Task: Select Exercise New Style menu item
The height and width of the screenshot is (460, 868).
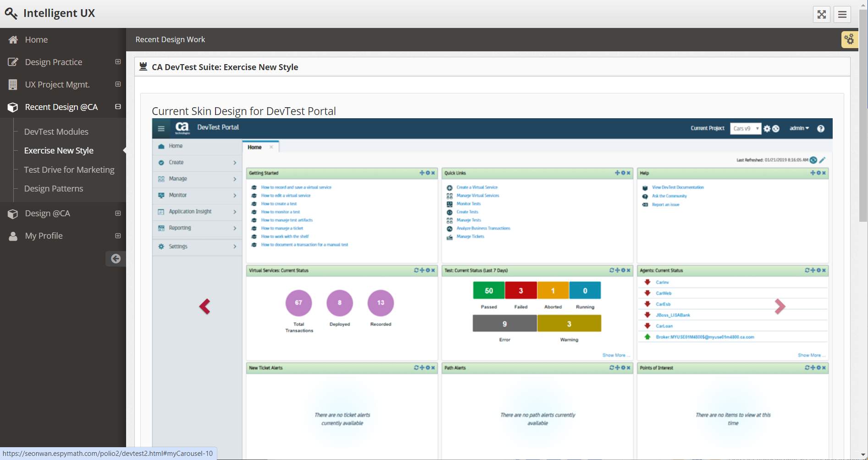Action: (59, 151)
